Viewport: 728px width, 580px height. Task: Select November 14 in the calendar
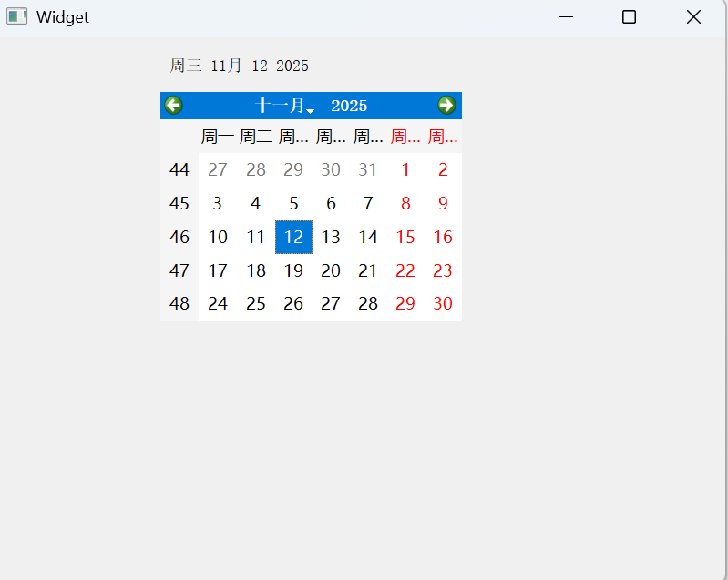point(368,237)
